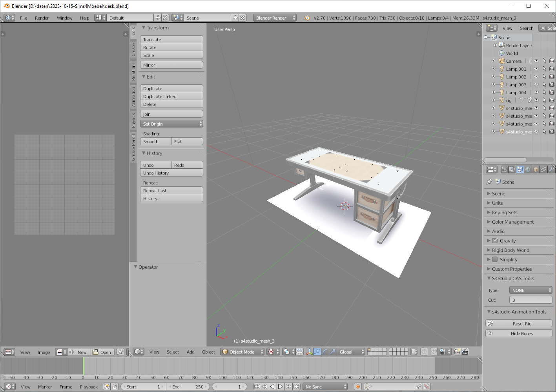Open the Render menu
Image resolution: width=556 pixels, height=392 pixels.
tap(42, 18)
